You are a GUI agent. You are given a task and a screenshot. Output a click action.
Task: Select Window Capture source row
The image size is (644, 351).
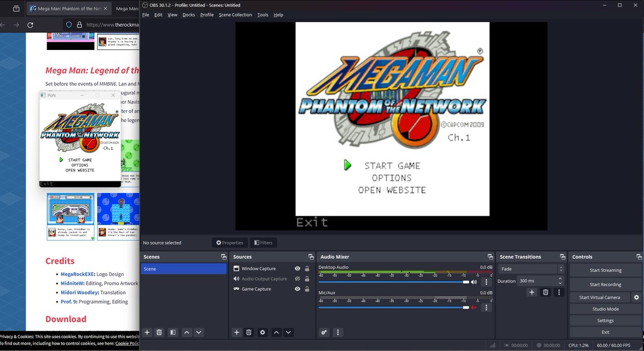(x=271, y=269)
